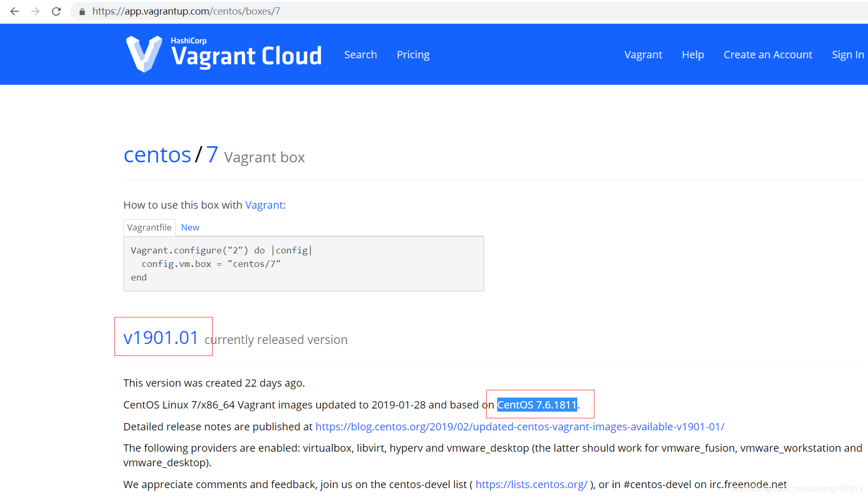Screen dimensions: 868x498
Task: Open Search in the navigation bar
Action: coord(360,55)
